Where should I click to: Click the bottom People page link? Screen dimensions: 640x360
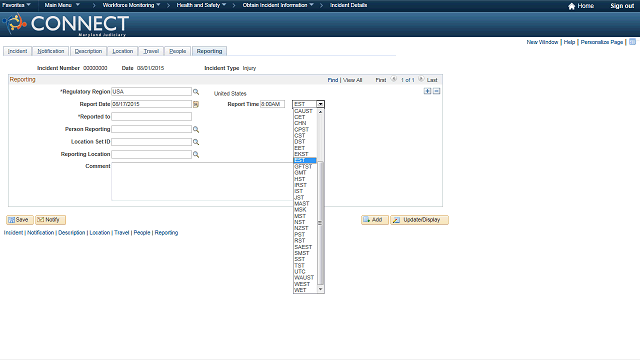[142, 233]
